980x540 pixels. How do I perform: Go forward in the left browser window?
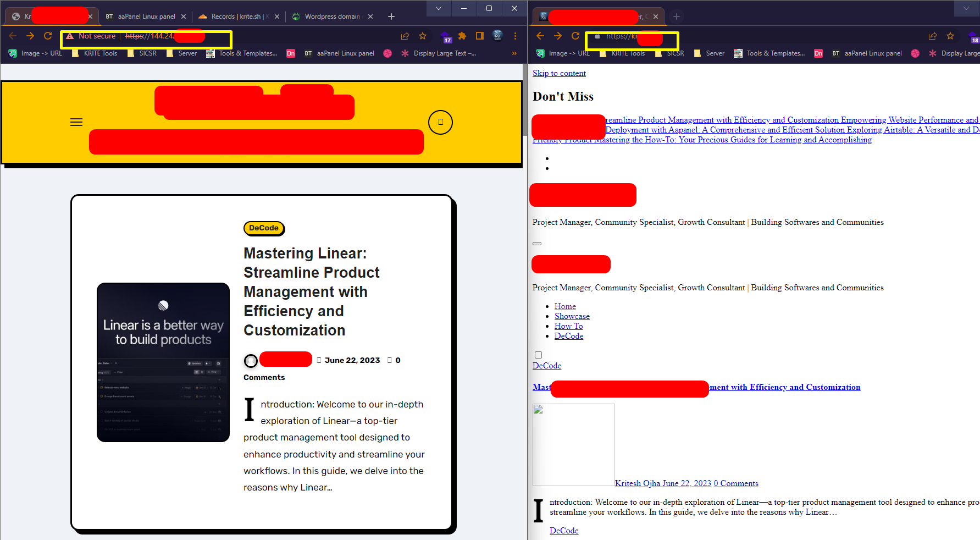(x=30, y=36)
